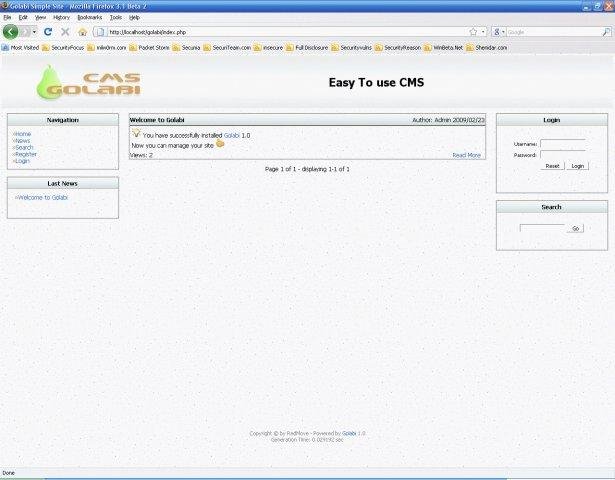Click the Register navigation link
Image resolution: width=615 pixels, height=480 pixels.
pos(25,154)
